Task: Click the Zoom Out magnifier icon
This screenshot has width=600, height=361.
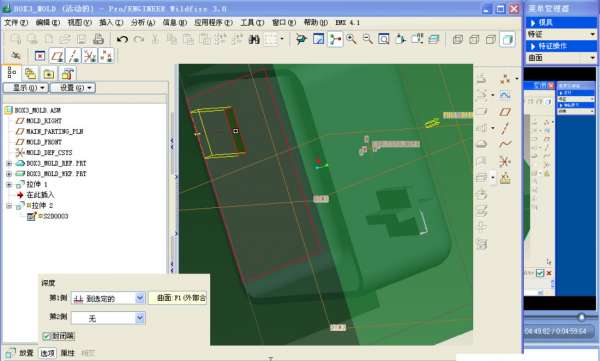Action: pos(368,39)
